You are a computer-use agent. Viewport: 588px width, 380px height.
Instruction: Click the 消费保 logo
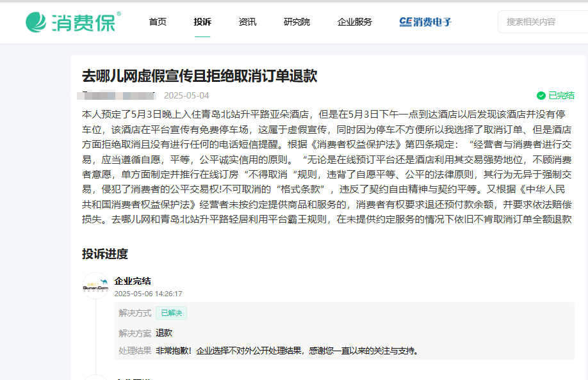tap(74, 22)
